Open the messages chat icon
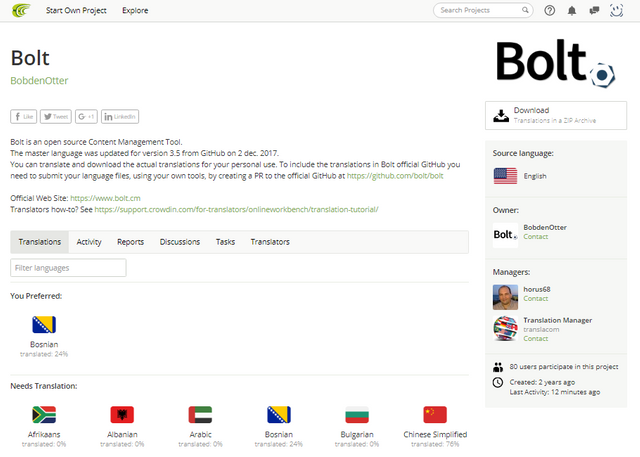Viewport: 640px width, 457px height. coord(594,11)
